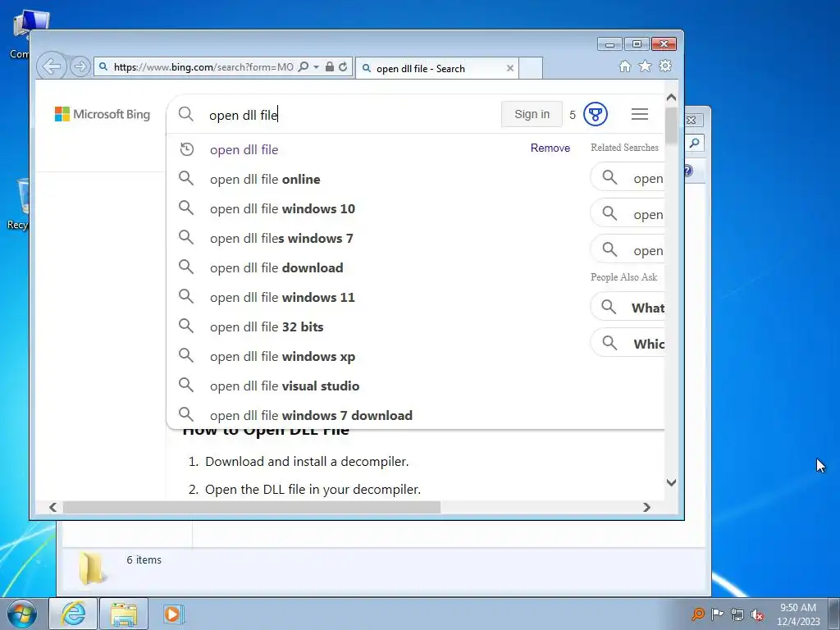Click into the Bing search text field

348,115
